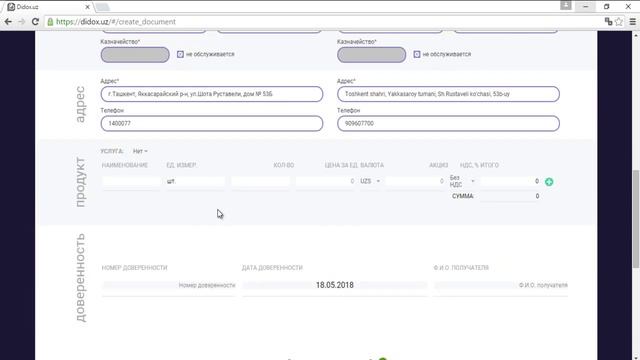Open the Chrome menu icon
The height and width of the screenshot is (360, 640).
633,22
